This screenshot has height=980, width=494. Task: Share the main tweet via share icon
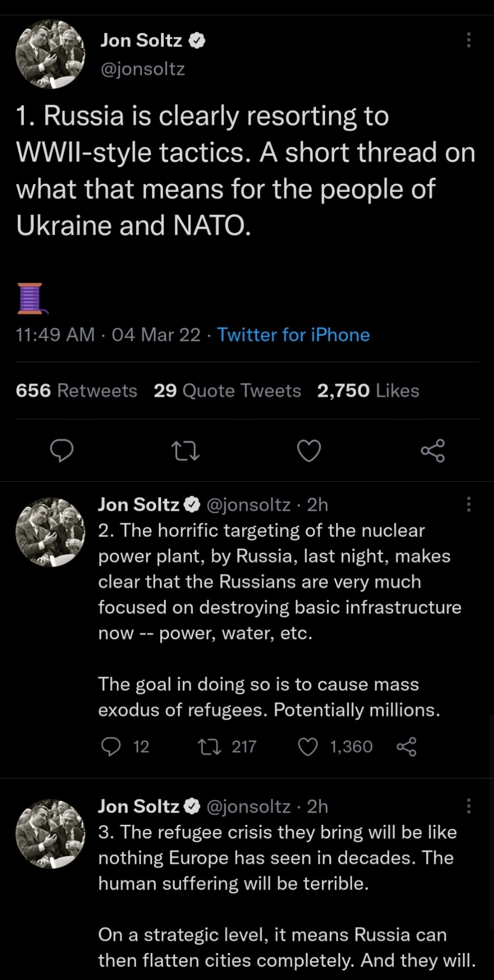point(433,451)
